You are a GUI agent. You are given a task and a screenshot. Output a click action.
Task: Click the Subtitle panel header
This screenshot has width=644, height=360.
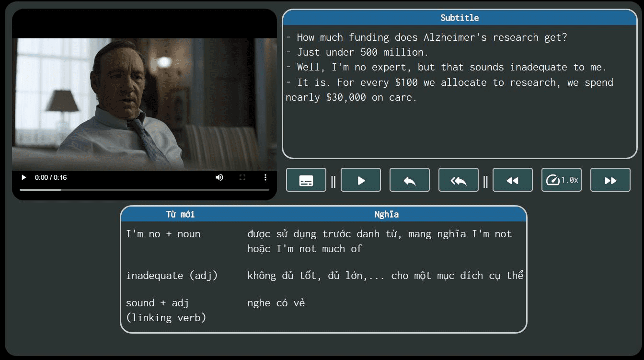460,18
